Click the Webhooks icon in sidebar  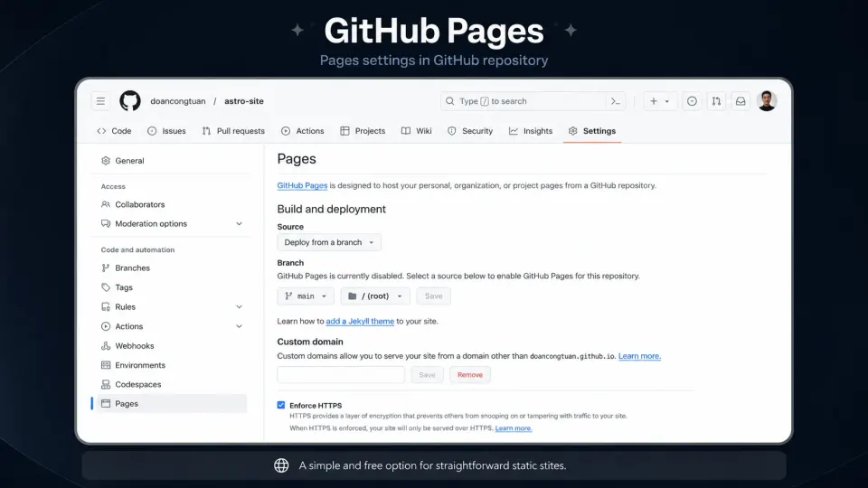pos(106,346)
